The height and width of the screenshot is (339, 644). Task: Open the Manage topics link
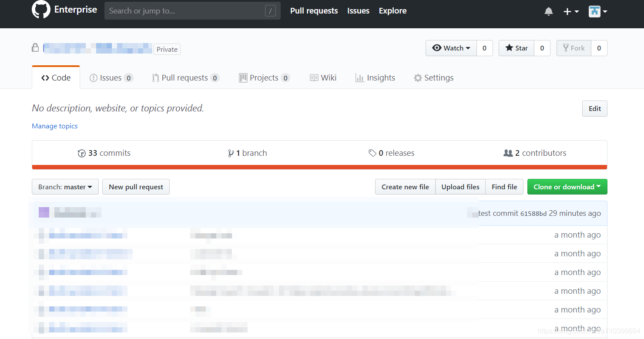54,126
